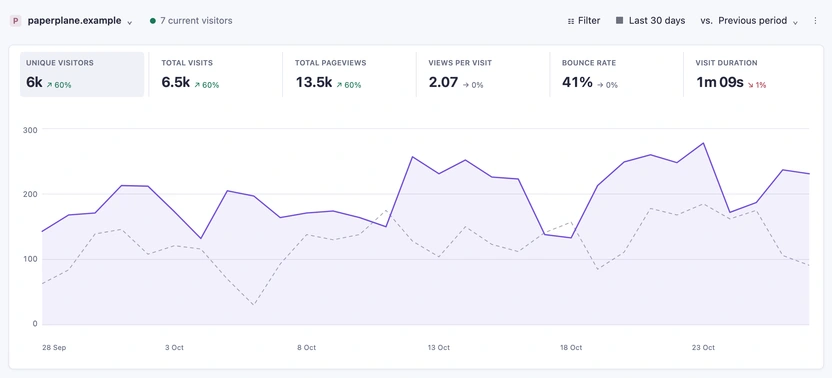
Task: Click the 3 Oct x-axis date label
Action: (x=175, y=348)
